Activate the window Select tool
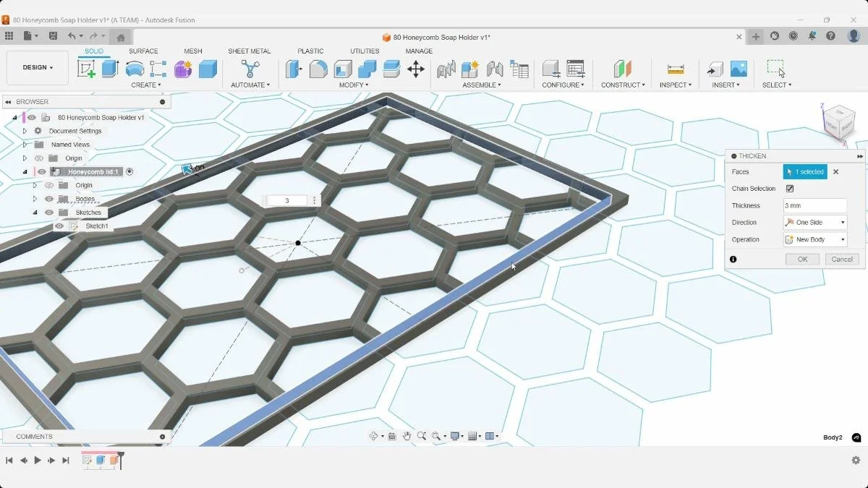 (x=776, y=69)
